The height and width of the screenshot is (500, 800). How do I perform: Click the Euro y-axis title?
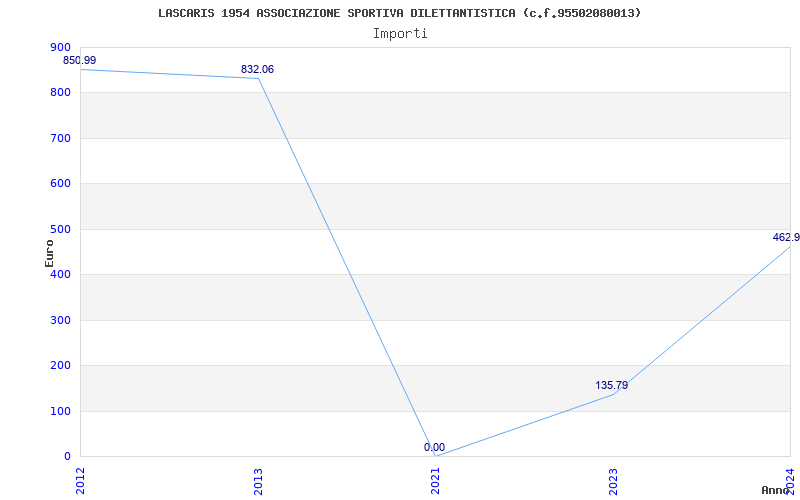point(49,253)
